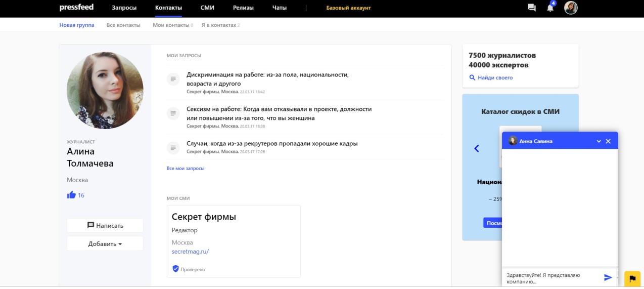Close the Анна Савина chat window
Viewport: 644px width, 289px height.
[x=608, y=141]
